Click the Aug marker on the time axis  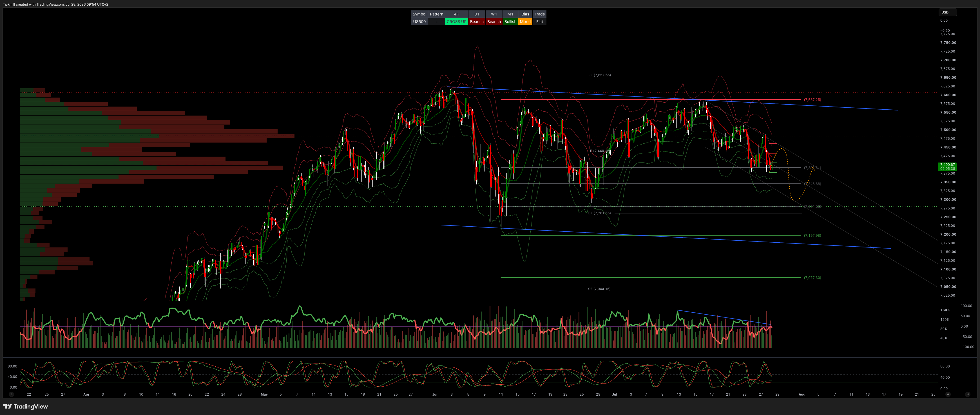[x=802, y=394]
